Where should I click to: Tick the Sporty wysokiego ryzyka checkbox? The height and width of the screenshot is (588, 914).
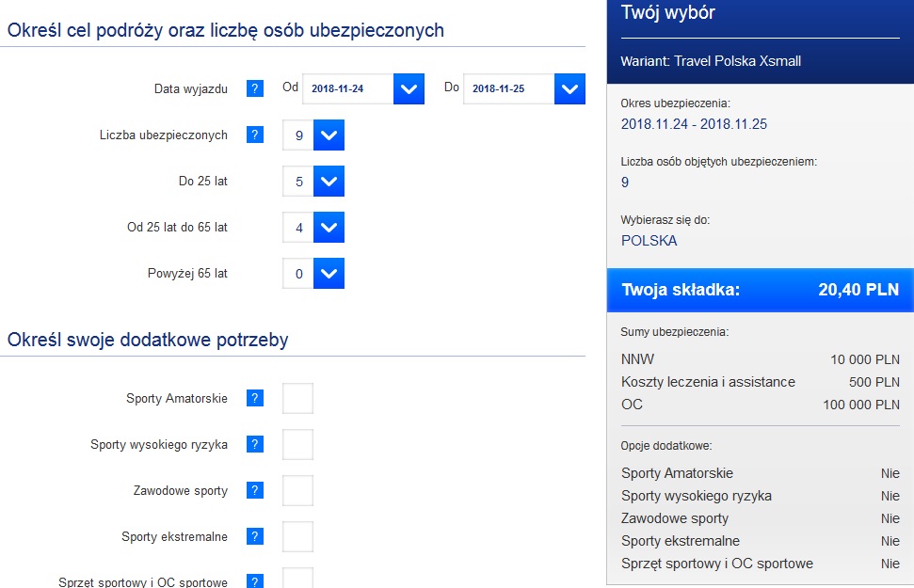click(297, 444)
